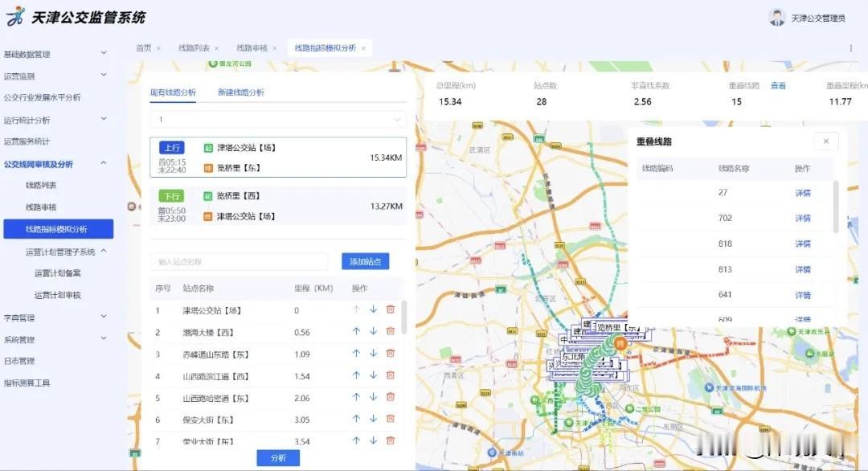
Task: Expand 字典管理 menu
Action: point(104,317)
